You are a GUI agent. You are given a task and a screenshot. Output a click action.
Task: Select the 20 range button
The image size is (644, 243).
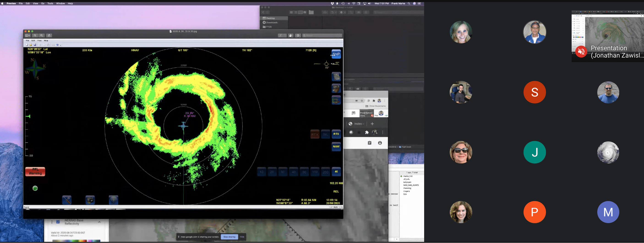(272, 172)
